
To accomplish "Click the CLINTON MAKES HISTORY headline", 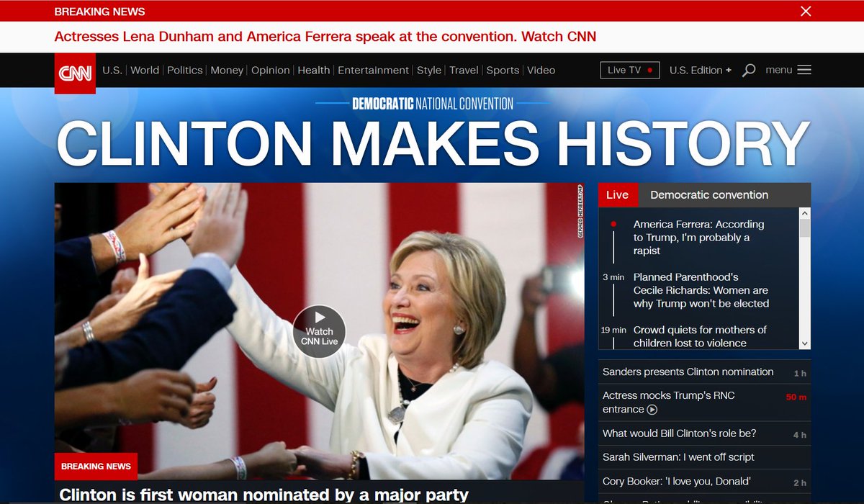I will click(433, 144).
